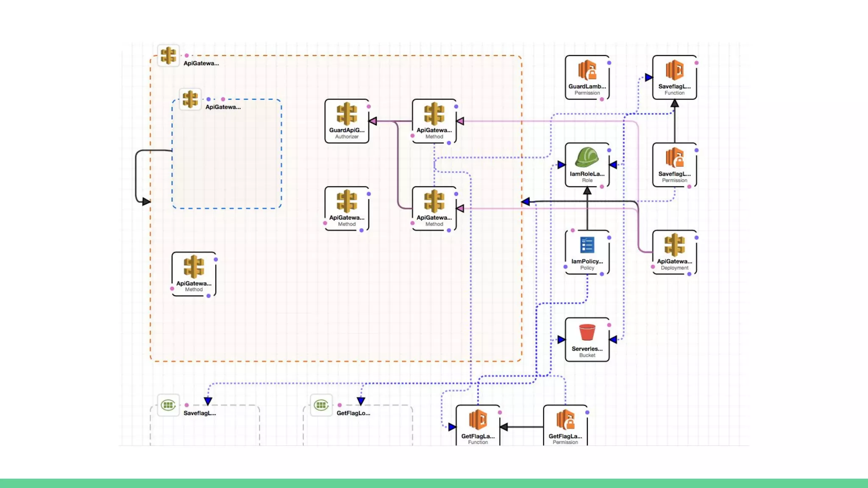This screenshot has width=868, height=488.
Task: Click the purple connector dot on GuardLamb... Permission top
Action: tap(609, 63)
